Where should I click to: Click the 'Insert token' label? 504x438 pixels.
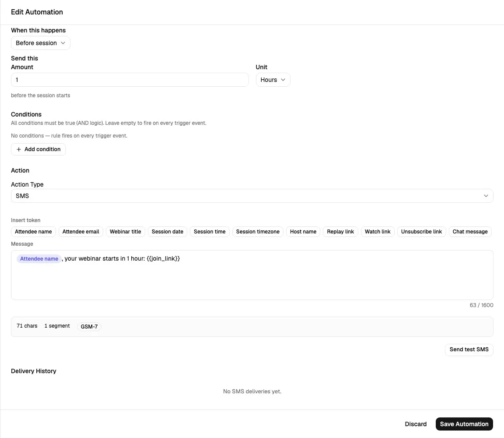(26, 220)
